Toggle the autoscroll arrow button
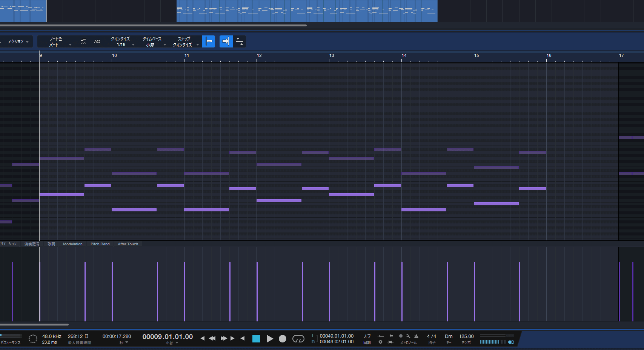 pos(226,41)
